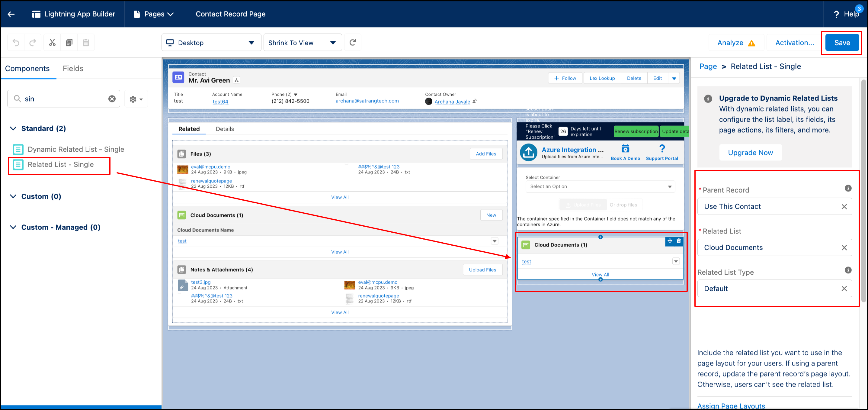
Task: Click the Save button
Action: [841, 43]
